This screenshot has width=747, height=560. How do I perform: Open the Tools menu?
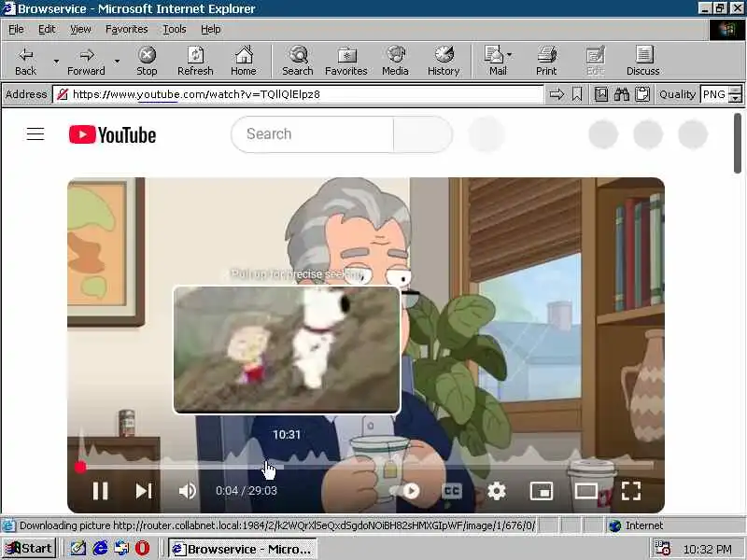175,30
